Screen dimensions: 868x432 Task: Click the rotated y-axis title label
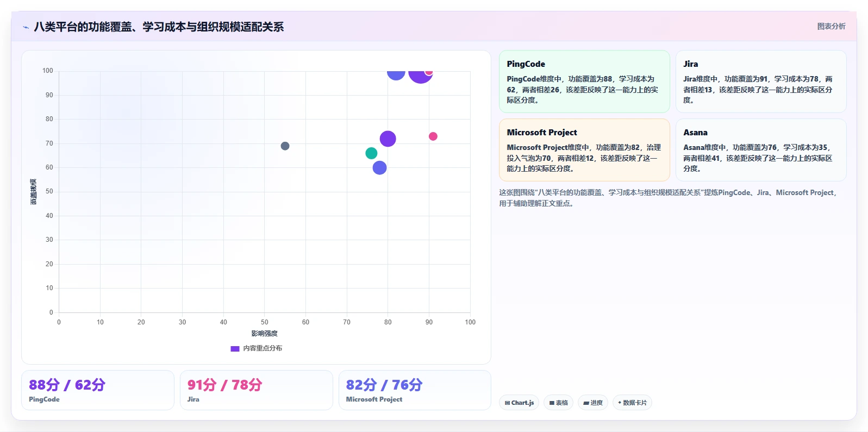33,192
